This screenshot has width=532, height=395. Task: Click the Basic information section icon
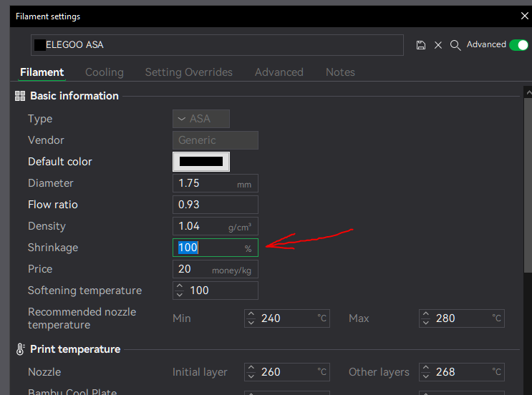coord(20,96)
